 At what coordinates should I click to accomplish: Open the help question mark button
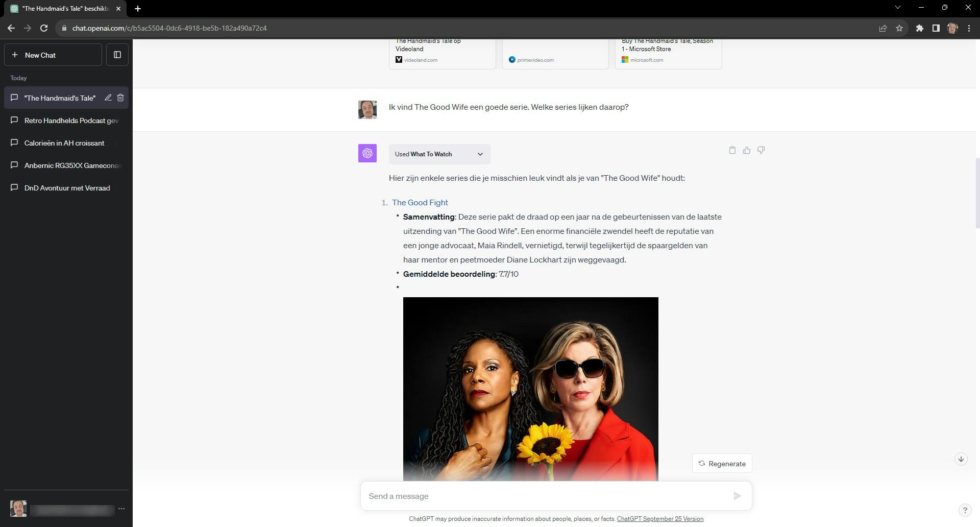tap(965, 510)
